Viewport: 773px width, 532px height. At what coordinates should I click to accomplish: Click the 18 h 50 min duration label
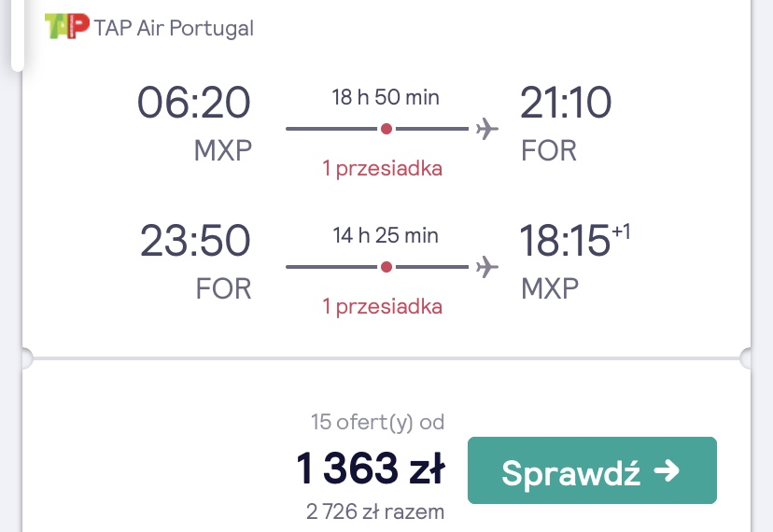(386, 97)
